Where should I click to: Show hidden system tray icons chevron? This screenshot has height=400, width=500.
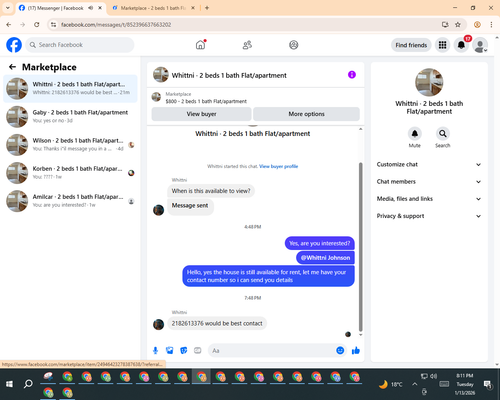click(414, 384)
